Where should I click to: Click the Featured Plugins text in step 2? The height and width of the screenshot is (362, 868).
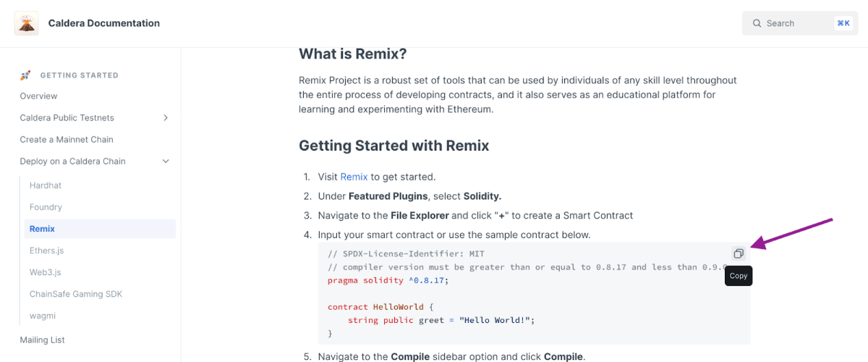[x=388, y=196]
